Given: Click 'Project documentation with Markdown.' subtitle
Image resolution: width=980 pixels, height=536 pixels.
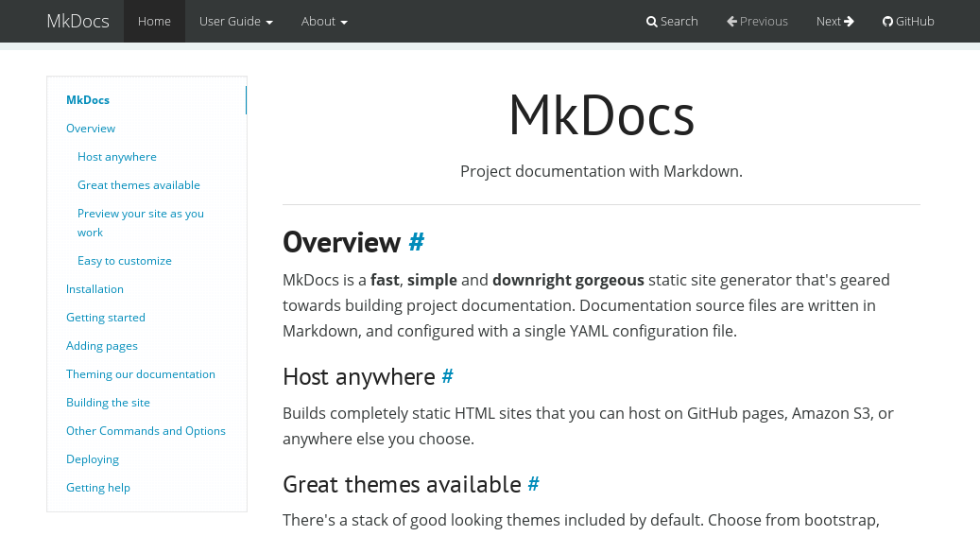Looking at the screenshot, I should (601, 171).
